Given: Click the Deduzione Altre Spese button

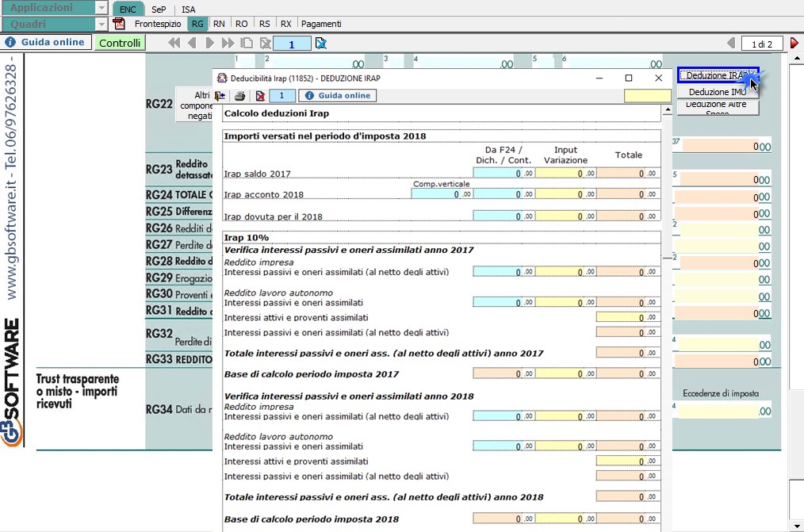Looking at the screenshot, I should click(x=718, y=108).
